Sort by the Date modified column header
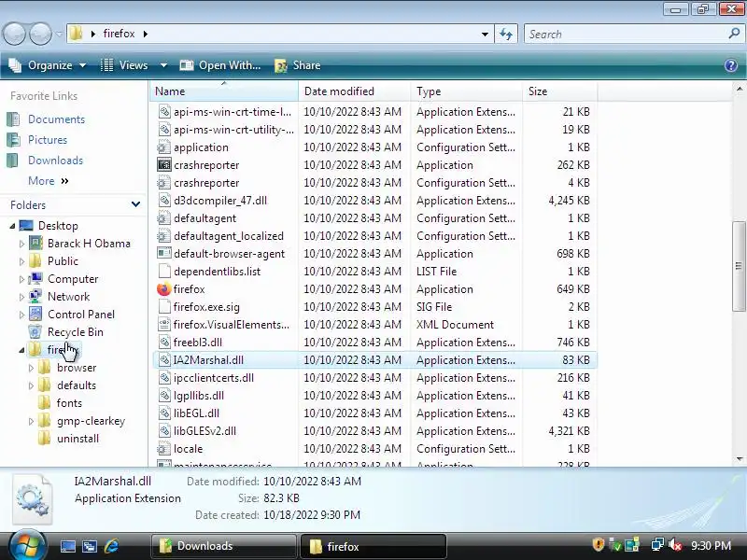Image resolution: width=747 pixels, height=560 pixels. [x=354, y=91]
